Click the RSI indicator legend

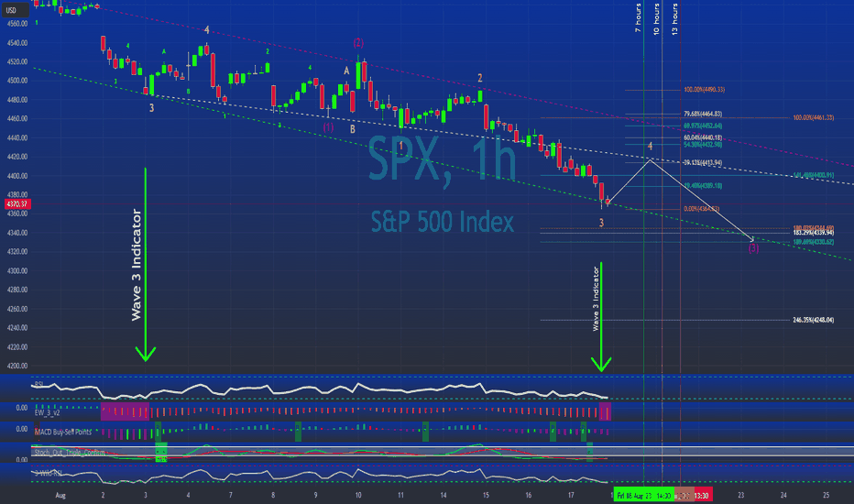pos(39,384)
